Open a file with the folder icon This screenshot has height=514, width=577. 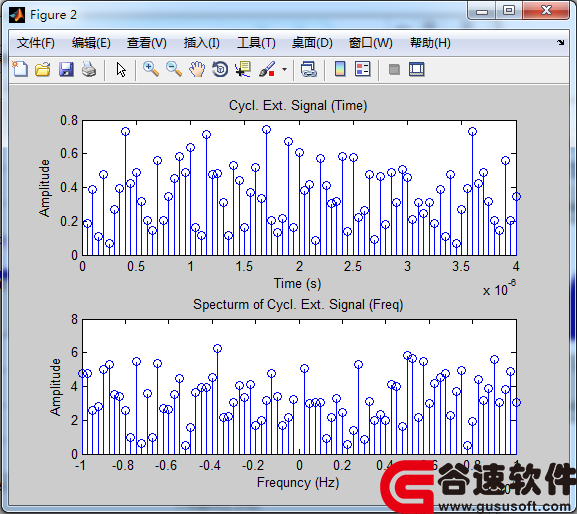click(x=43, y=69)
